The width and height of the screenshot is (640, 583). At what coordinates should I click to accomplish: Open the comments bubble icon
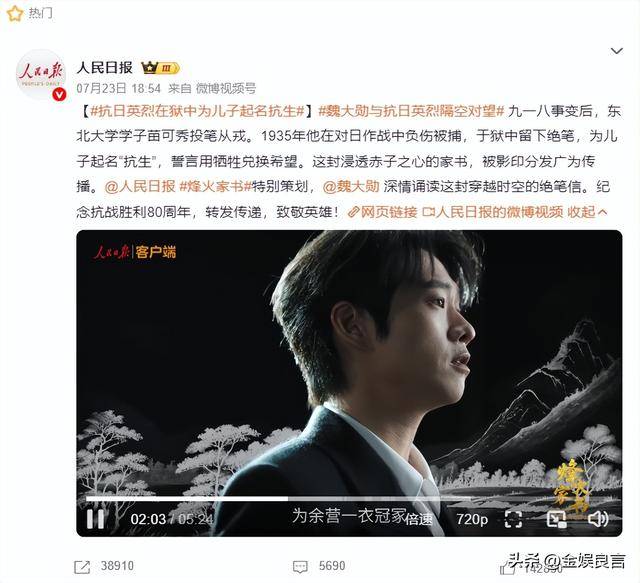tap(300, 567)
